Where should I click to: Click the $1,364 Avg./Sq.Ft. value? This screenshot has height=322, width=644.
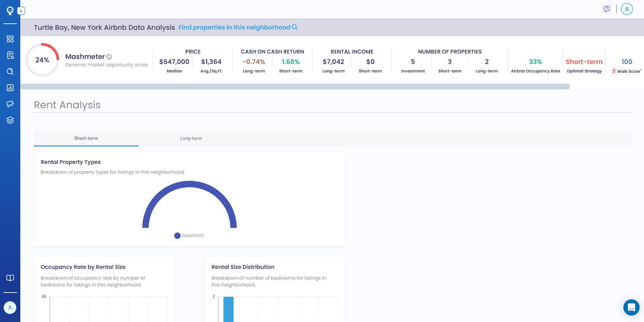click(211, 62)
